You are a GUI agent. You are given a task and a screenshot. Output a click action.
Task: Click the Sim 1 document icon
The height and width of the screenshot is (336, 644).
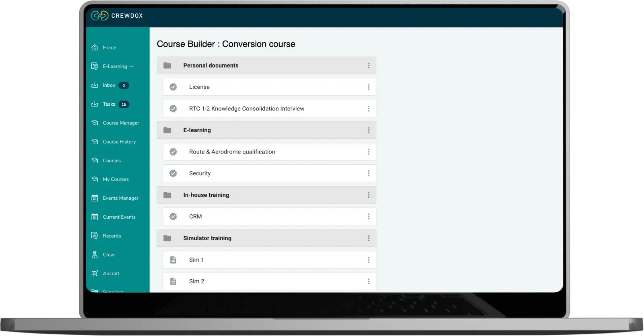(173, 260)
